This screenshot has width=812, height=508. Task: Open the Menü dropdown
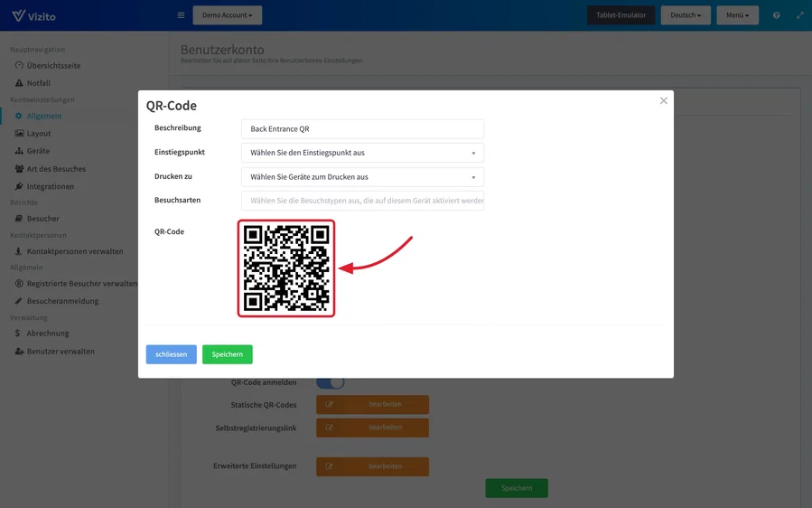737,15
